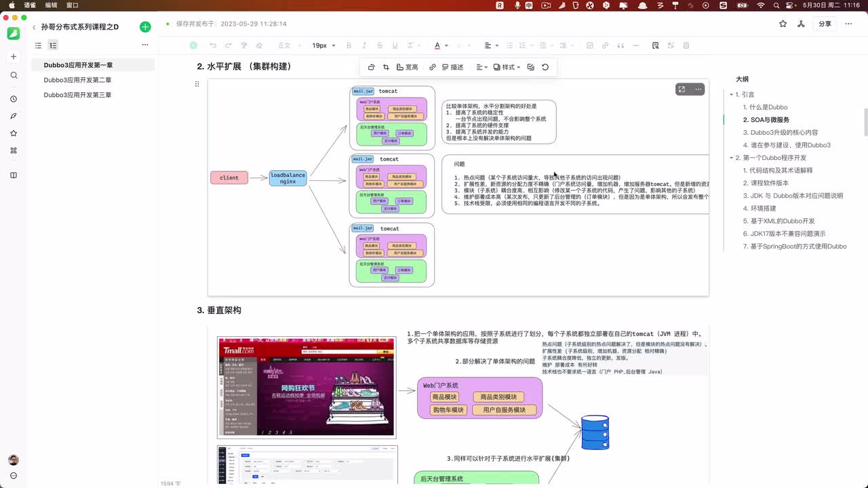Open recent history clock icon
This screenshot has width=868, height=488.
tap(14, 99)
